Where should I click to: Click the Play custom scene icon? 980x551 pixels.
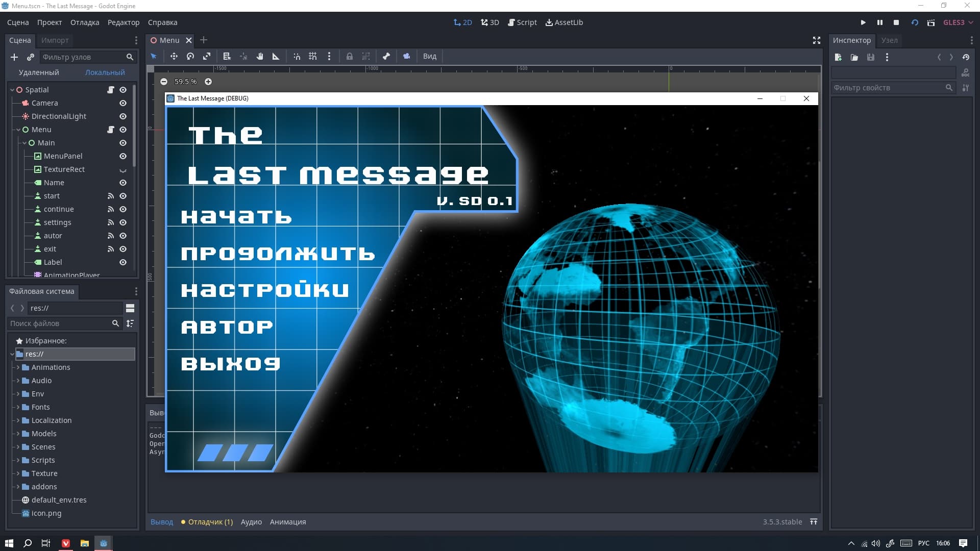(931, 22)
